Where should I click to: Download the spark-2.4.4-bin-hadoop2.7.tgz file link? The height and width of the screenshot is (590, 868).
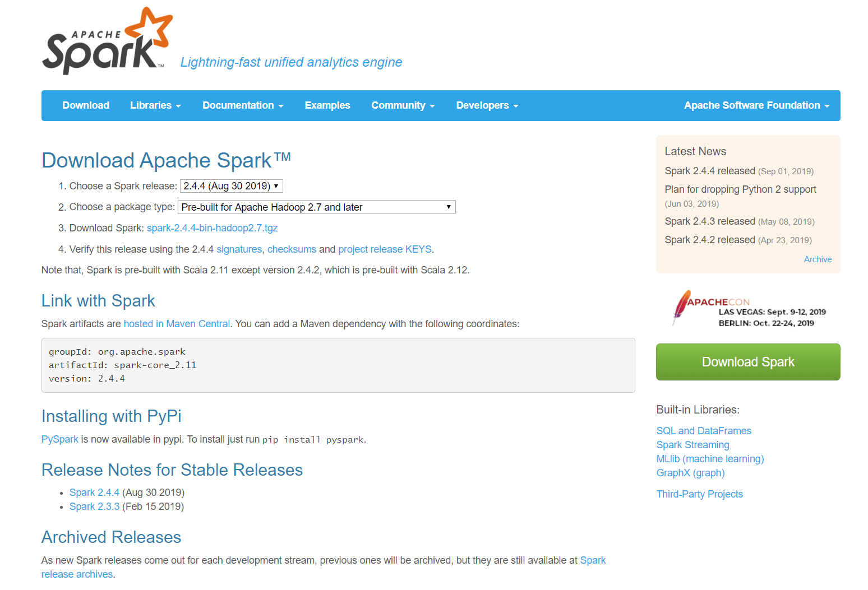213,228
